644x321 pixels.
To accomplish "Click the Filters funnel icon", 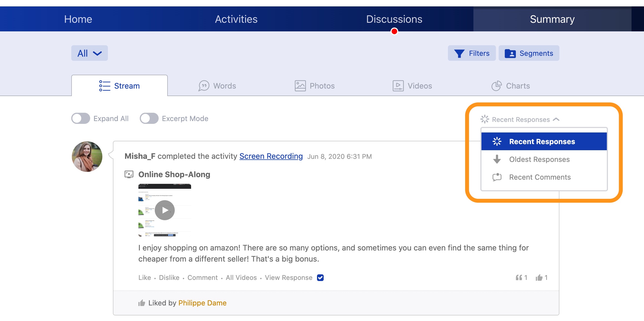I will (459, 53).
